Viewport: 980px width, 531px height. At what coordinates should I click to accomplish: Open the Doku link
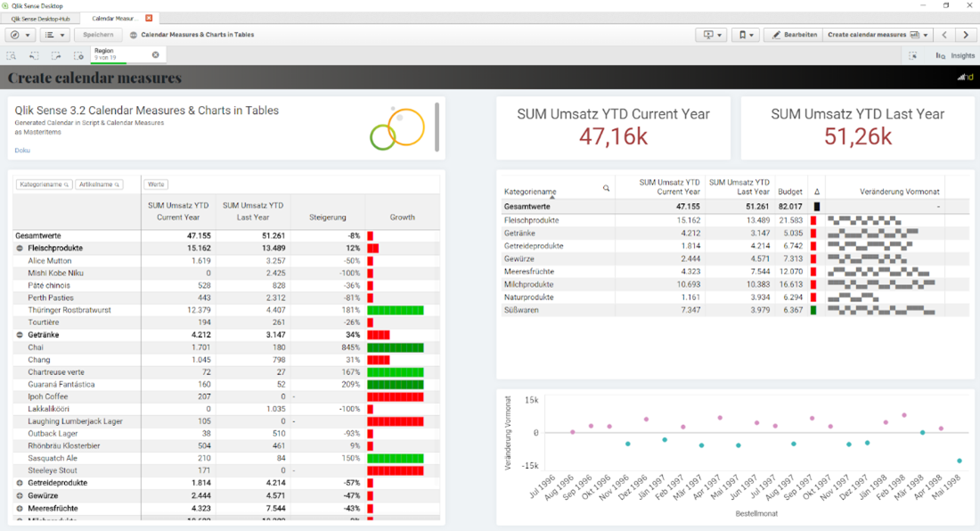point(22,150)
